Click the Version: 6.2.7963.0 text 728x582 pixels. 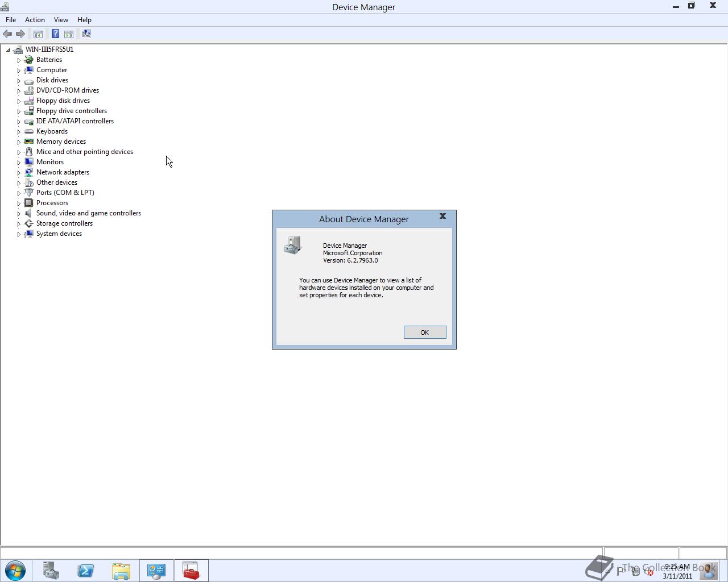click(x=350, y=260)
